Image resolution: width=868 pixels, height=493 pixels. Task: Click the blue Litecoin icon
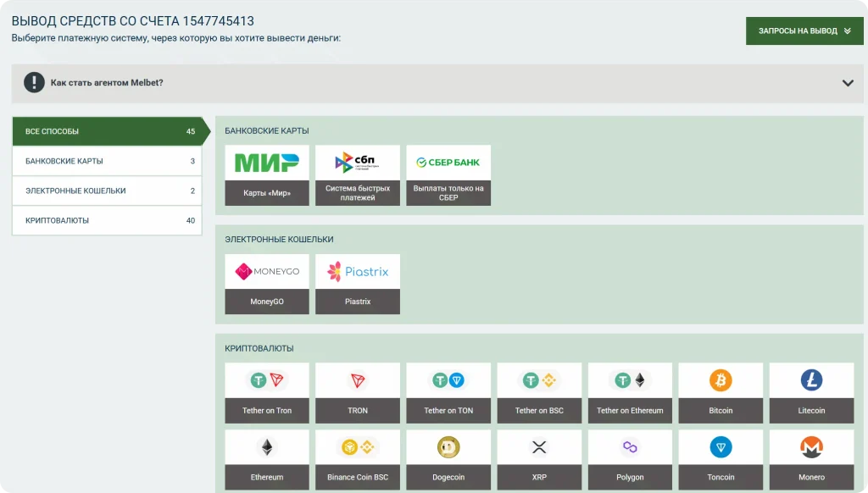tap(811, 380)
